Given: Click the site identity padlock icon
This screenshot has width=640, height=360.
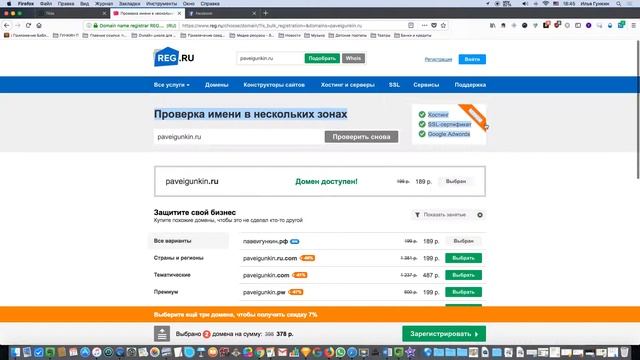Looking at the screenshot, I should click(96, 25).
